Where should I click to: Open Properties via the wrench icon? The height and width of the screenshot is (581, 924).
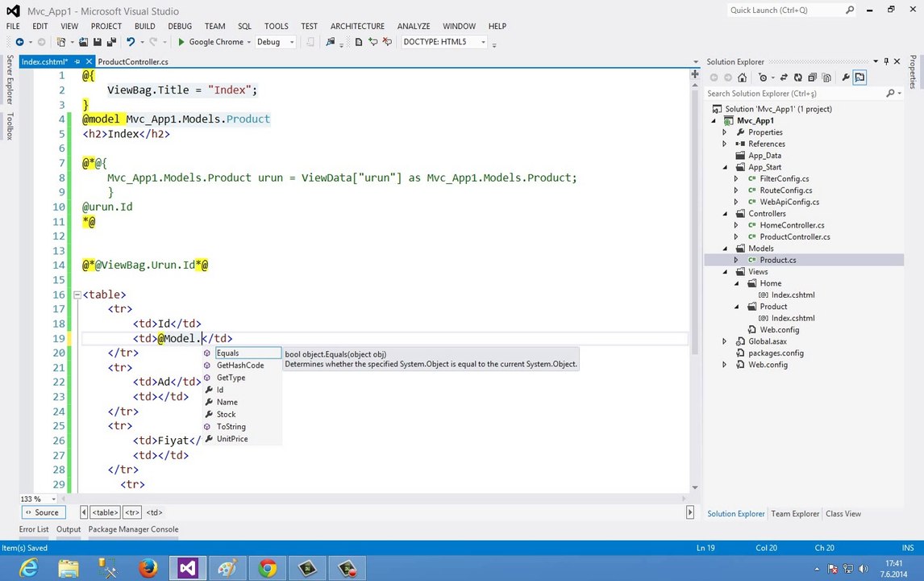click(x=846, y=77)
